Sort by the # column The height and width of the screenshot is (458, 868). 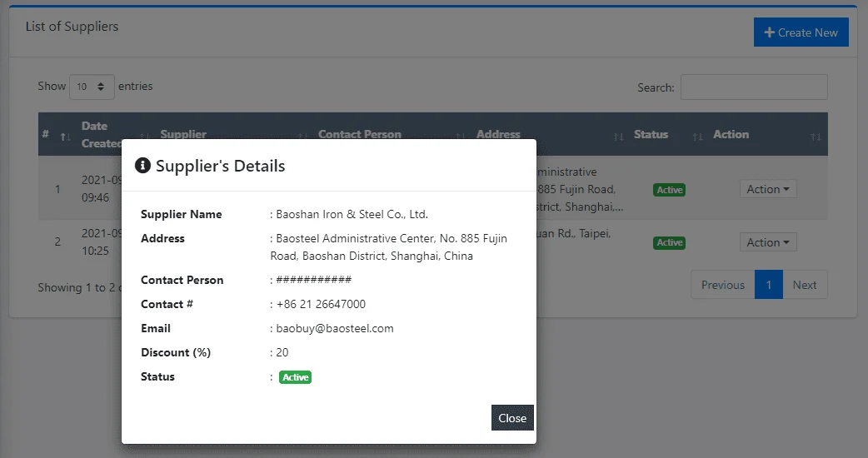[57, 134]
